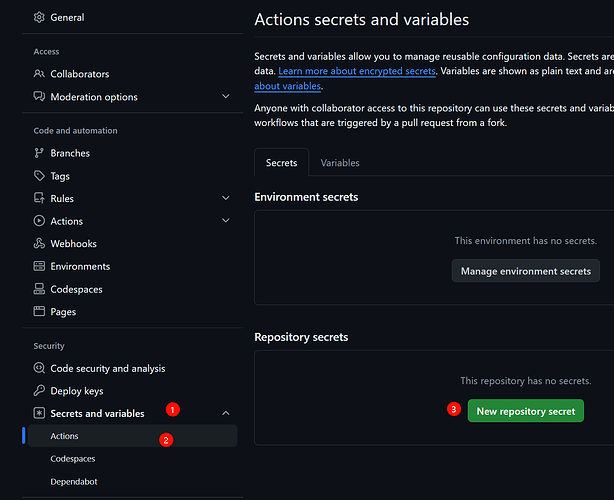This screenshot has height=500, width=614.
Task: Click the Security section label
Action: click(49, 346)
